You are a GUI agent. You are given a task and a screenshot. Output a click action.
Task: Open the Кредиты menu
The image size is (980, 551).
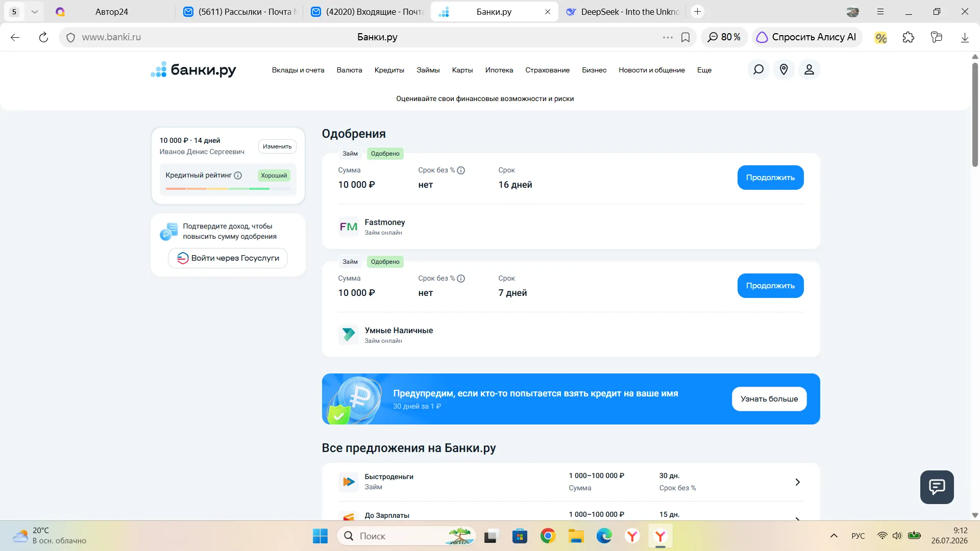click(x=389, y=70)
